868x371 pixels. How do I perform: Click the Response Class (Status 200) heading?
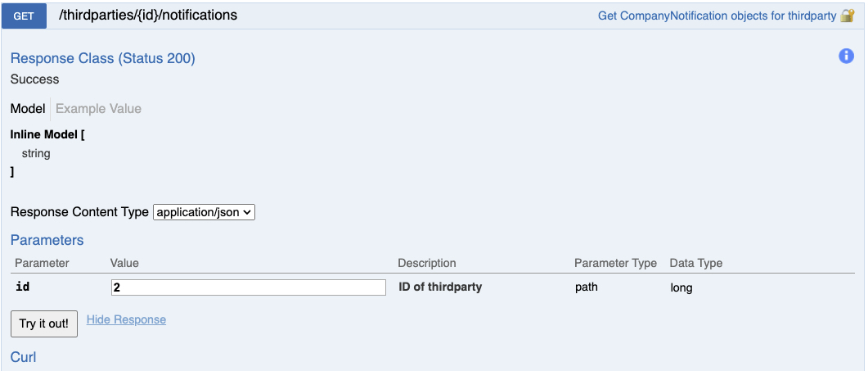pos(103,59)
